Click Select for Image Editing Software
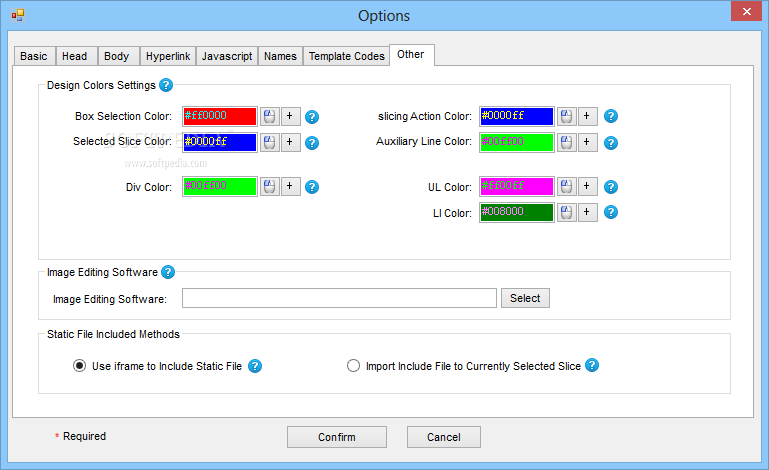Viewport: 769px width, 470px height. pyautogui.click(x=525, y=298)
